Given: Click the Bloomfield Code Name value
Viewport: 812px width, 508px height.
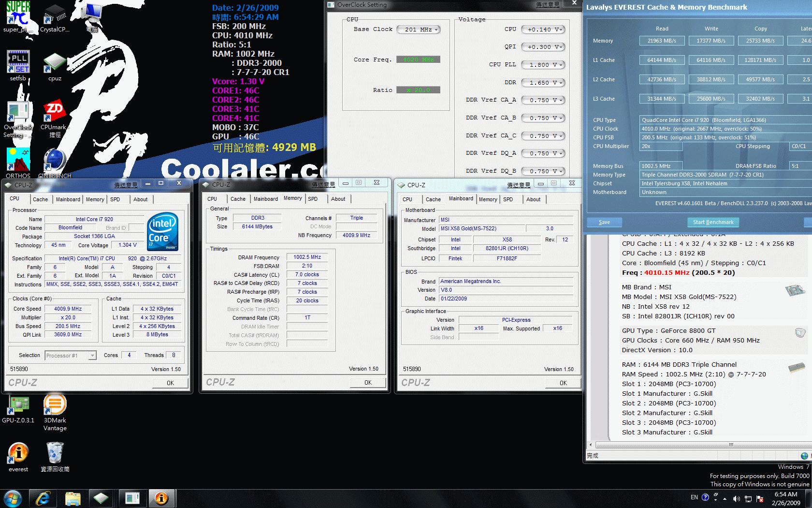Looking at the screenshot, I should [x=71, y=227].
